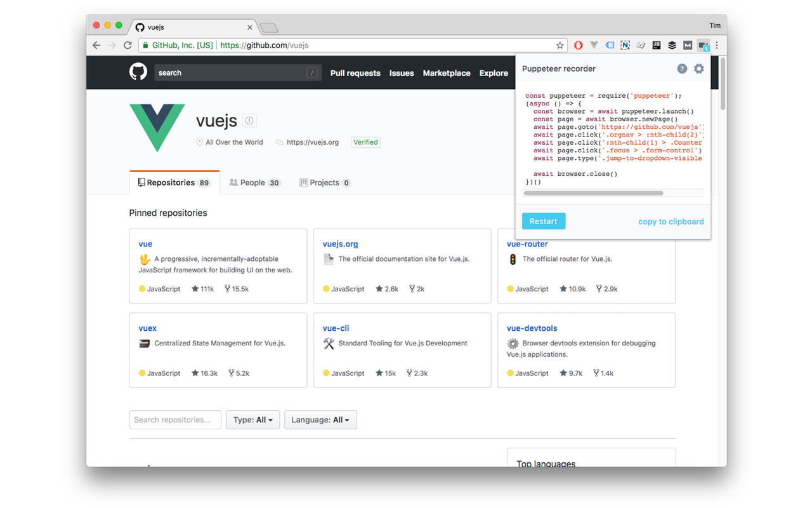The image size is (812, 508).
Task: View the 1.4k forks of vue-devtools
Action: click(x=603, y=373)
